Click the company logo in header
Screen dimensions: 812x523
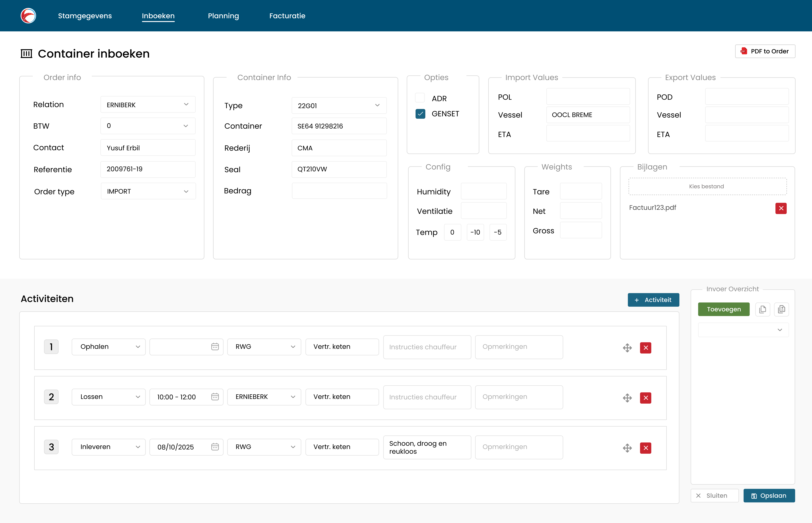coord(28,16)
